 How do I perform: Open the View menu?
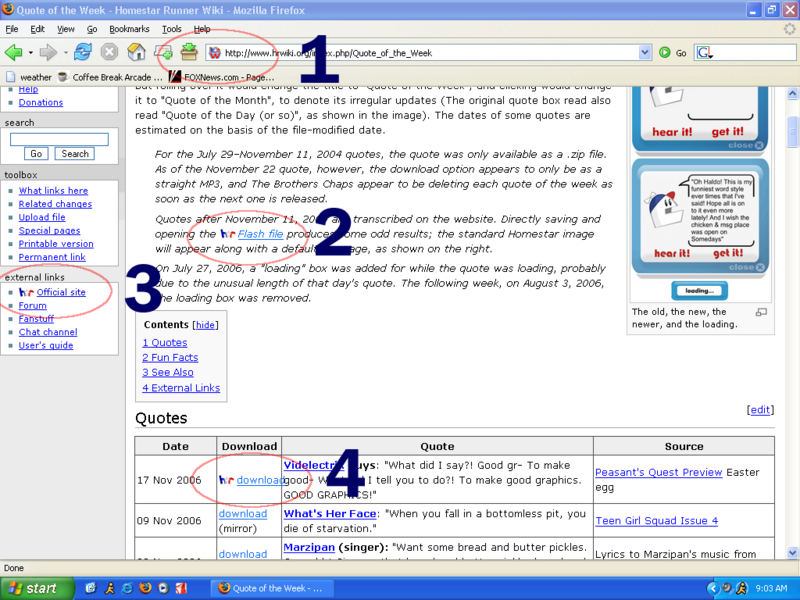coord(65,29)
